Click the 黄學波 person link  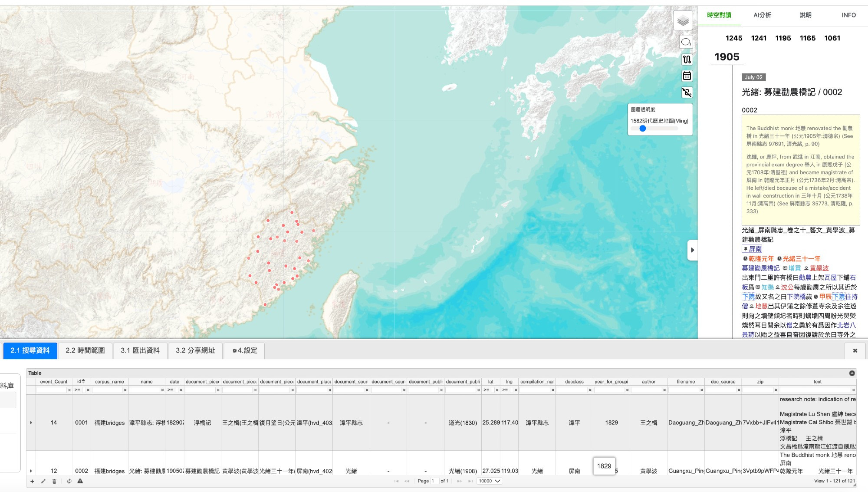tap(819, 268)
